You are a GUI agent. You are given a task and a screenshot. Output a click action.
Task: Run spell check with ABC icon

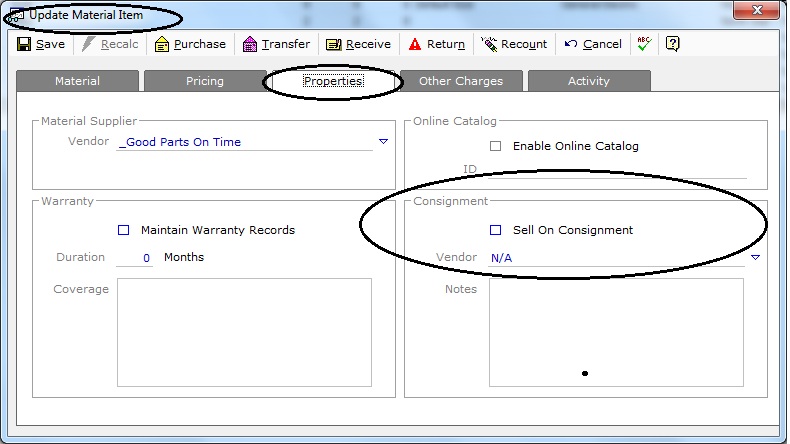pyautogui.click(x=645, y=44)
